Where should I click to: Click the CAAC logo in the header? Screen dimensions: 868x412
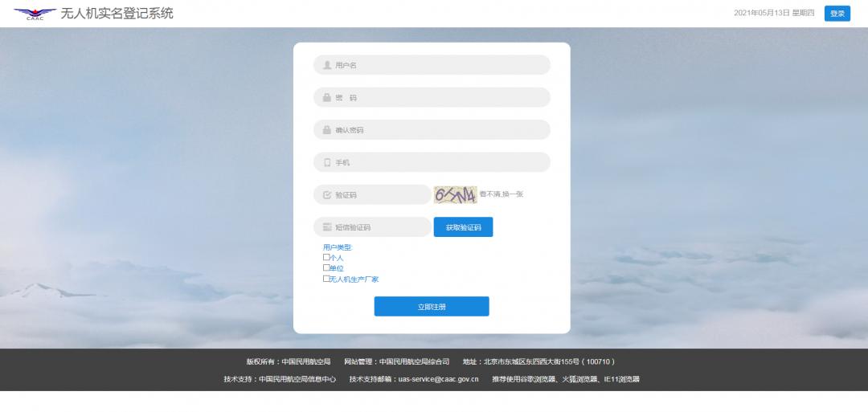pyautogui.click(x=35, y=14)
